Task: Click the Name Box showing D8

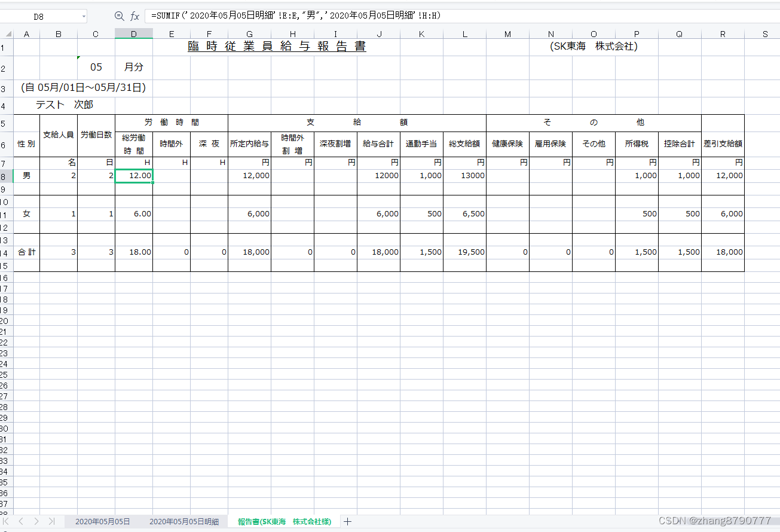Action: 39,17
